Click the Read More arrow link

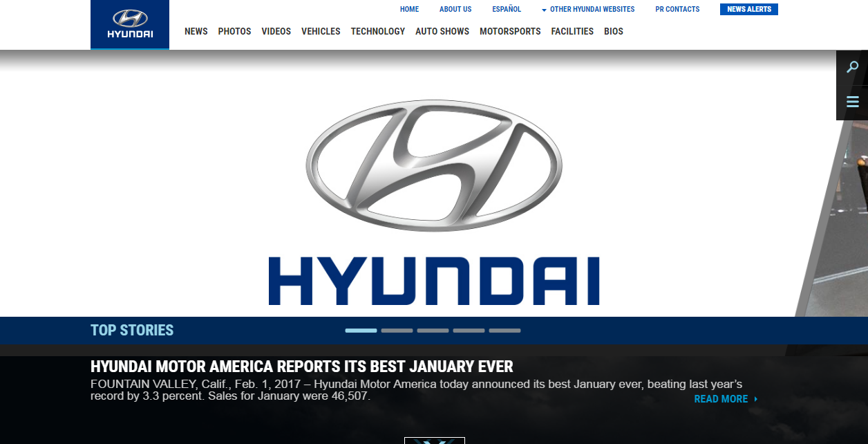click(726, 399)
